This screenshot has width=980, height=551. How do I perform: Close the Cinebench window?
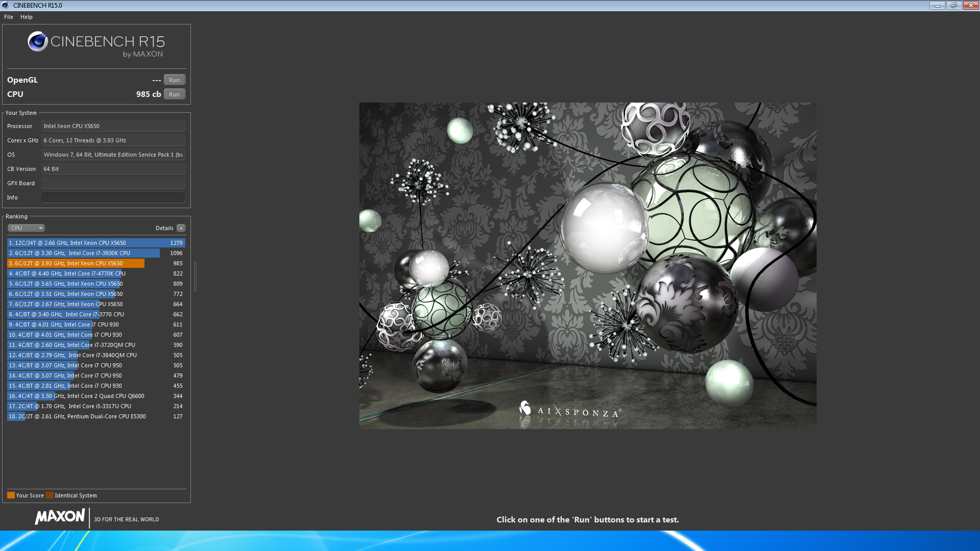[971, 5]
